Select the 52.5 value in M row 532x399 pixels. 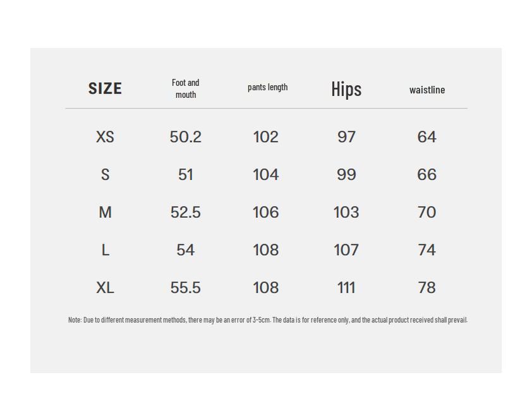[185, 213]
